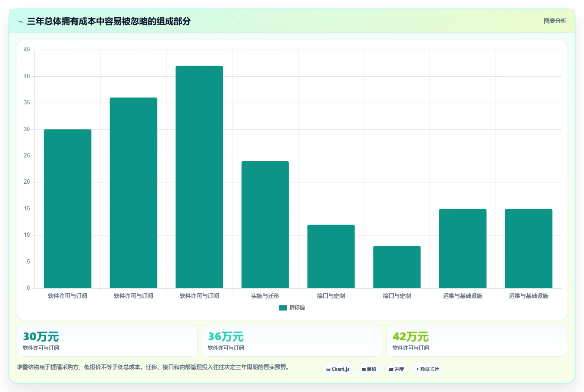Click the 36万元 data card

[292, 341]
